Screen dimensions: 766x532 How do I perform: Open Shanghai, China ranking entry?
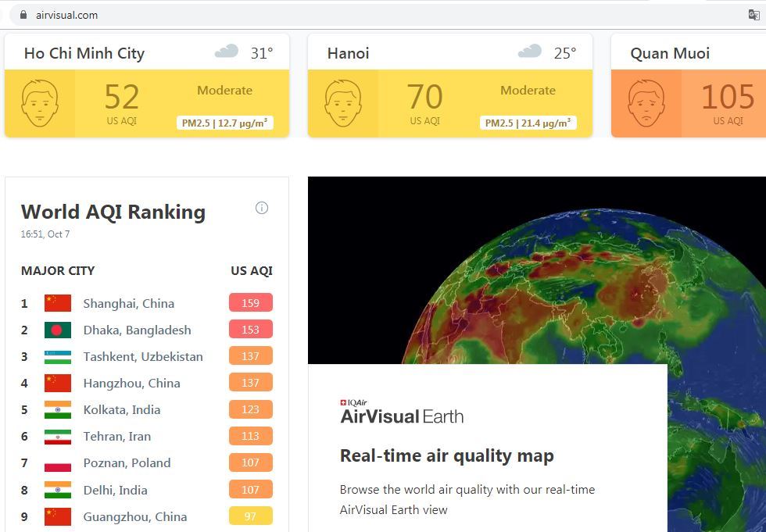(x=128, y=304)
